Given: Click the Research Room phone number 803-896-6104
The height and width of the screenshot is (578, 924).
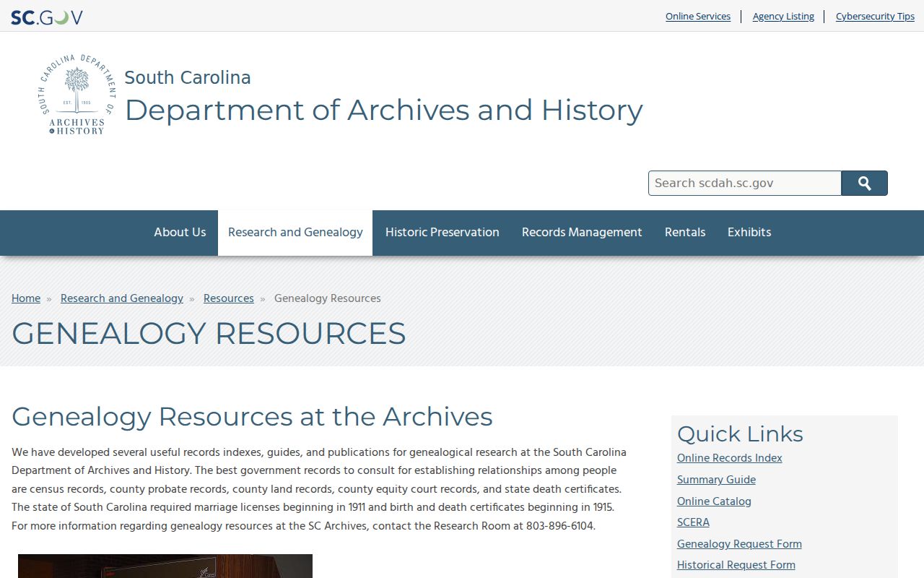Looking at the screenshot, I should pyautogui.click(x=560, y=526).
